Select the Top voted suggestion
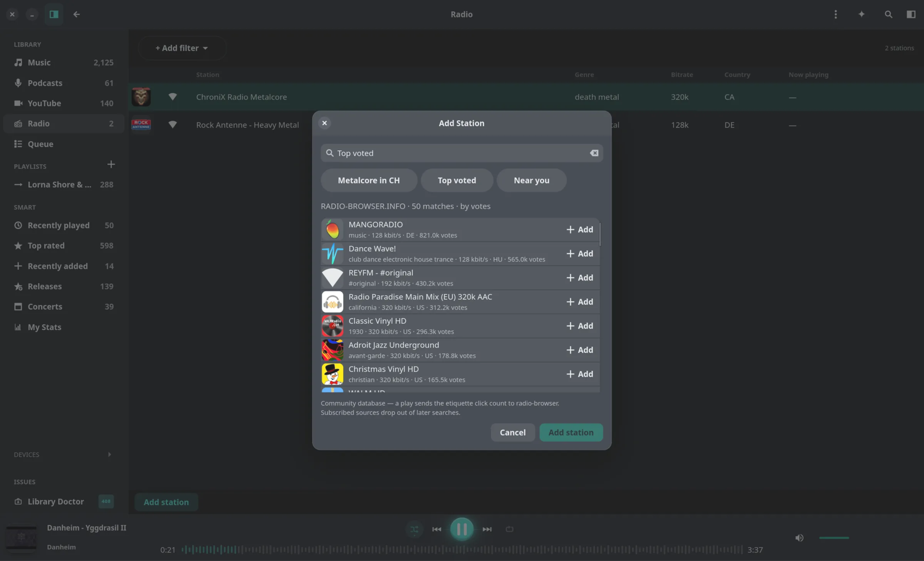This screenshot has width=924, height=561. pyautogui.click(x=457, y=180)
